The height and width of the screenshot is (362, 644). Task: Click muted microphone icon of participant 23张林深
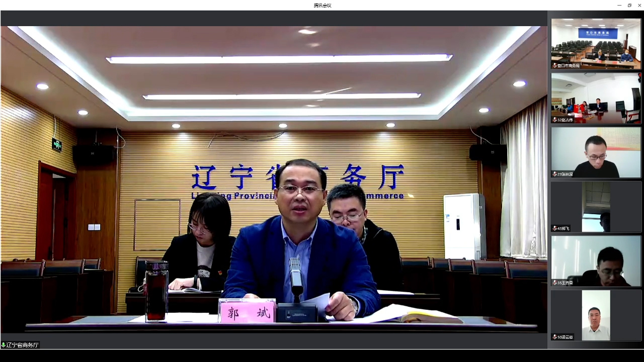click(554, 174)
